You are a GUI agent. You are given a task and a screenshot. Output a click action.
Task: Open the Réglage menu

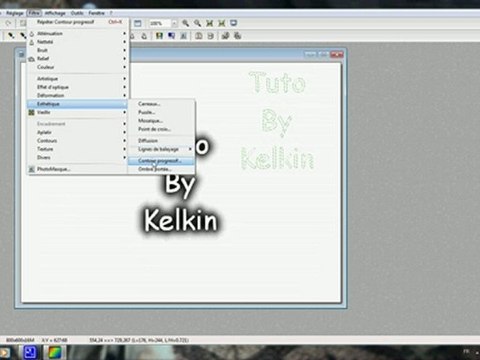pyautogui.click(x=15, y=13)
